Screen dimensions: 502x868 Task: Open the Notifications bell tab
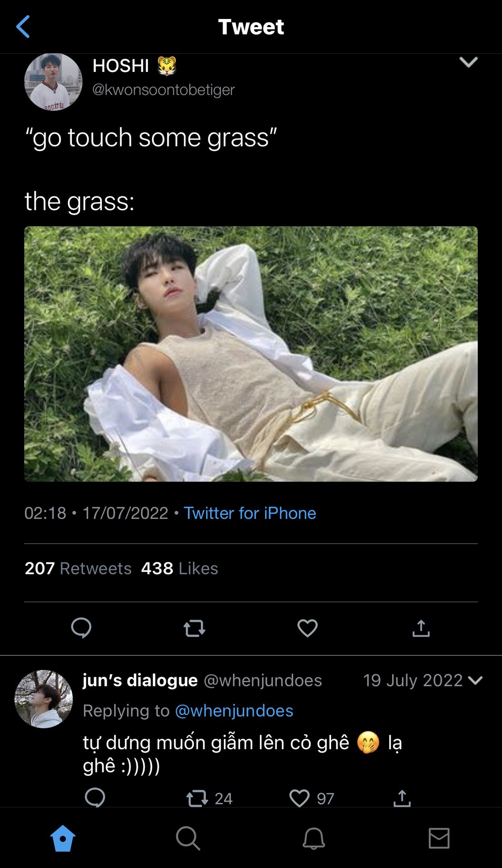pyautogui.click(x=313, y=839)
